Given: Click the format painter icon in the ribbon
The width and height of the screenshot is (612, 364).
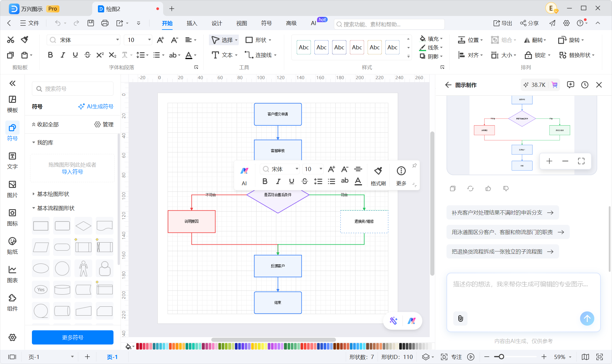Looking at the screenshot, I should tap(25, 40).
